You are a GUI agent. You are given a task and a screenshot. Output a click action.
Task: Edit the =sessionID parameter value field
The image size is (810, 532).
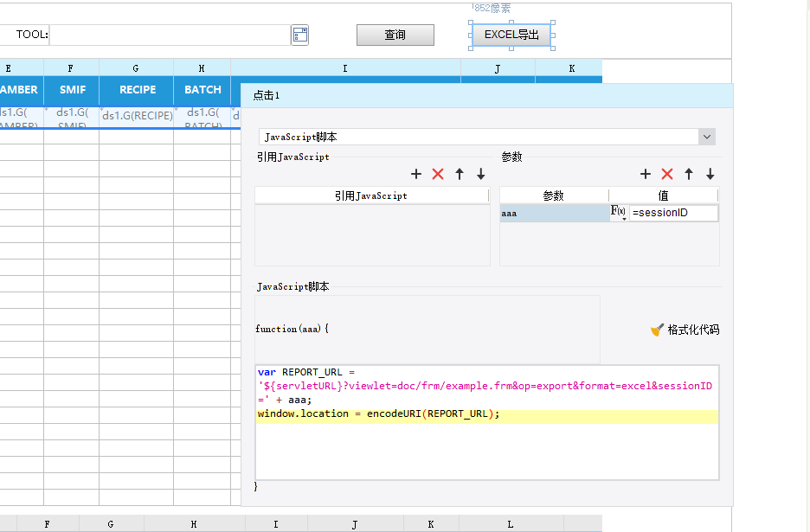pos(673,213)
